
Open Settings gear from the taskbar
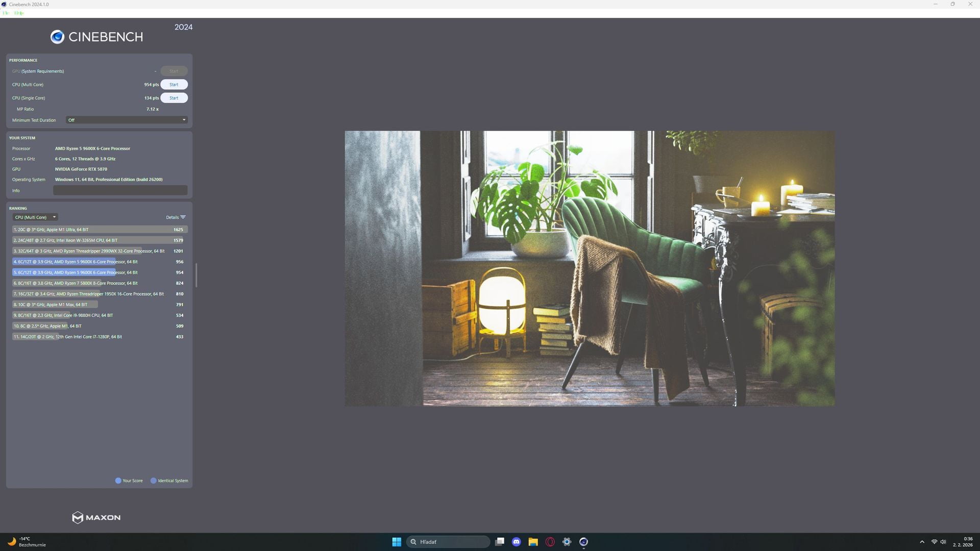tap(567, 542)
